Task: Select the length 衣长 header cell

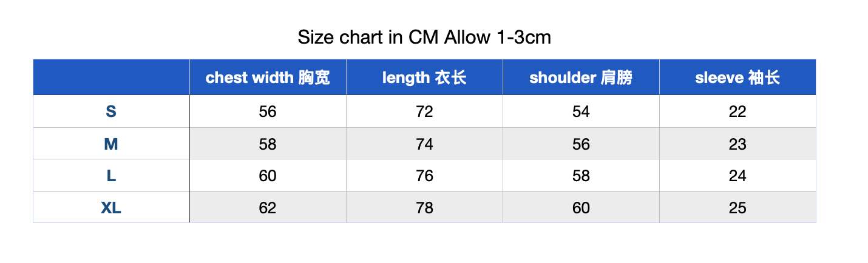Action: pyautogui.click(x=424, y=77)
